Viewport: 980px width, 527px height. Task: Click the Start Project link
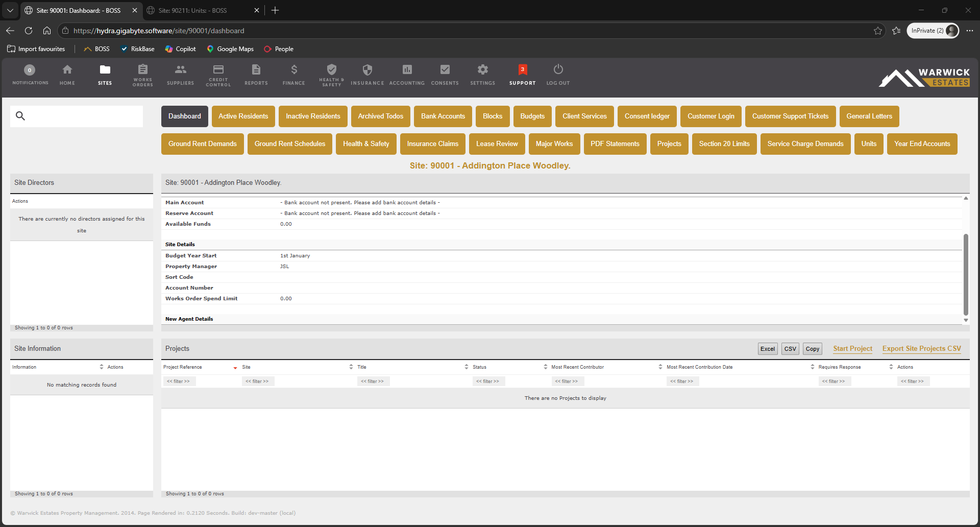coord(853,349)
